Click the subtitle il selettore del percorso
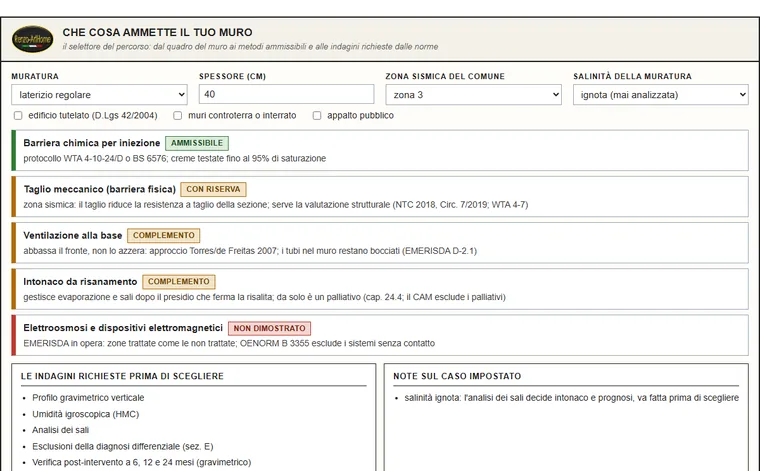Image resolution: width=760 pixels, height=471 pixels. [x=250, y=47]
